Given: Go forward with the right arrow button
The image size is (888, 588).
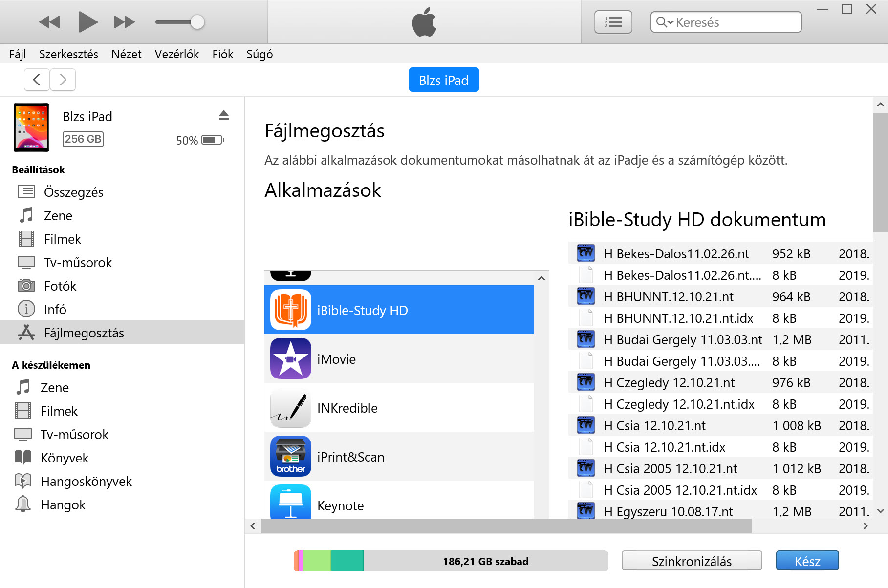Looking at the screenshot, I should click(63, 80).
